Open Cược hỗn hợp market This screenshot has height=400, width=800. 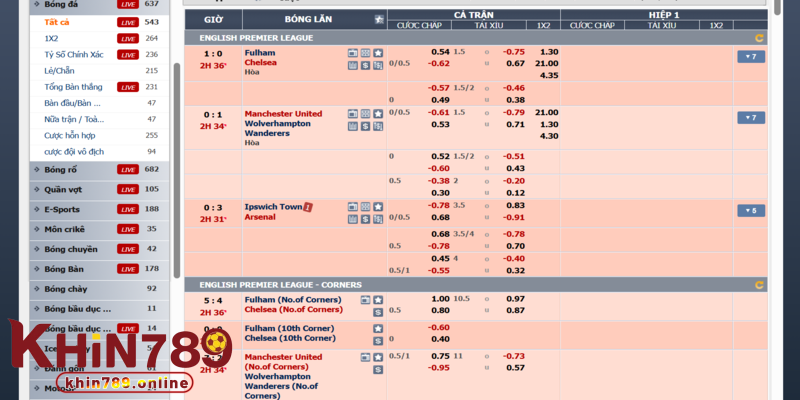tap(70, 136)
